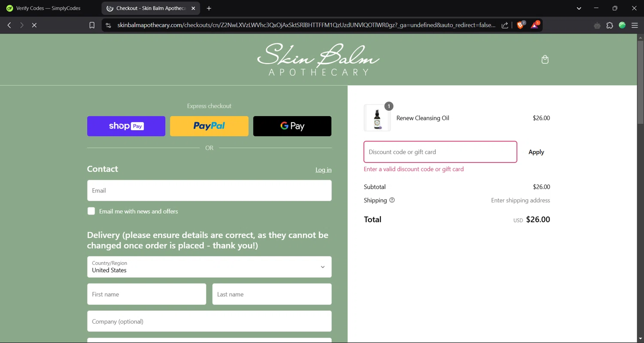Click the Express checkout heading

(209, 106)
